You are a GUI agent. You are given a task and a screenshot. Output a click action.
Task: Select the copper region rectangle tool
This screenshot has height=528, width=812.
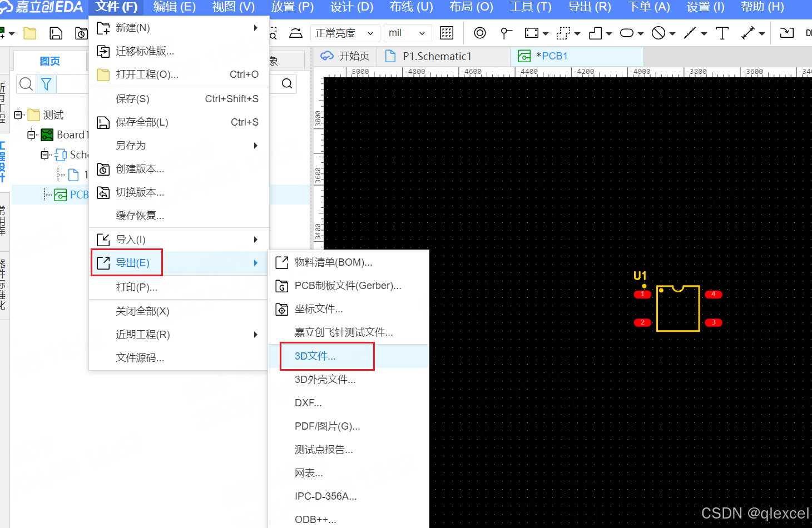point(532,33)
